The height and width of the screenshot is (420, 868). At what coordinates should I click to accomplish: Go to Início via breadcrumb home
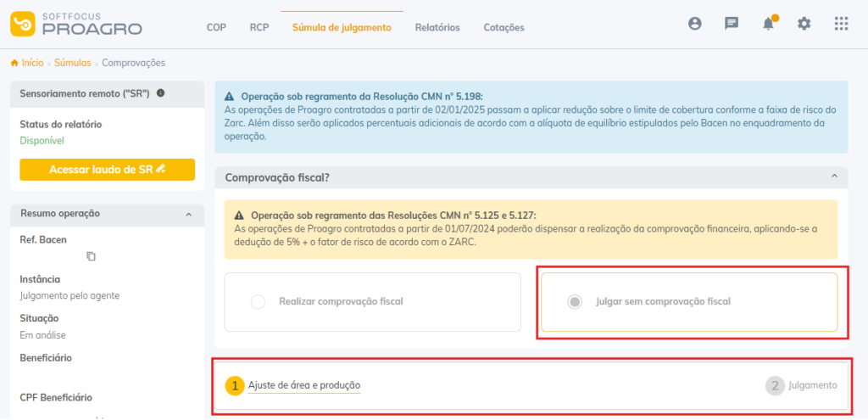(x=27, y=63)
